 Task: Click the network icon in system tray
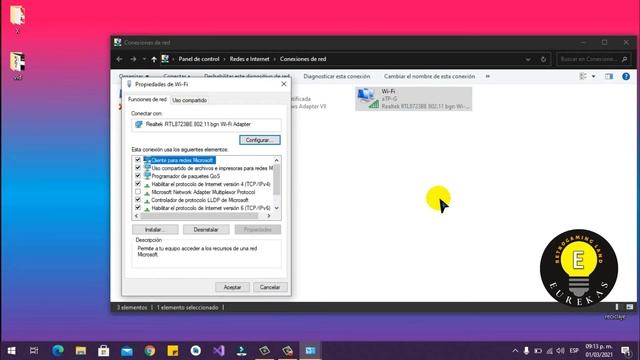coord(549,351)
